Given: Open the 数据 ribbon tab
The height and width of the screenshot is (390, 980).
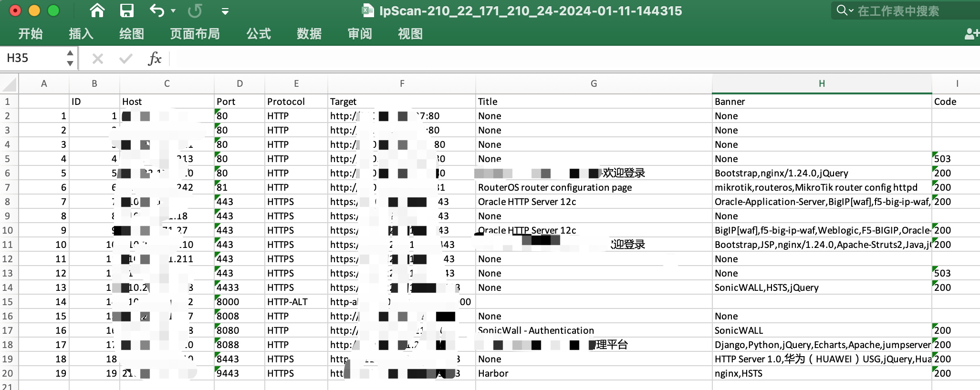Looking at the screenshot, I should coord(309,34).
